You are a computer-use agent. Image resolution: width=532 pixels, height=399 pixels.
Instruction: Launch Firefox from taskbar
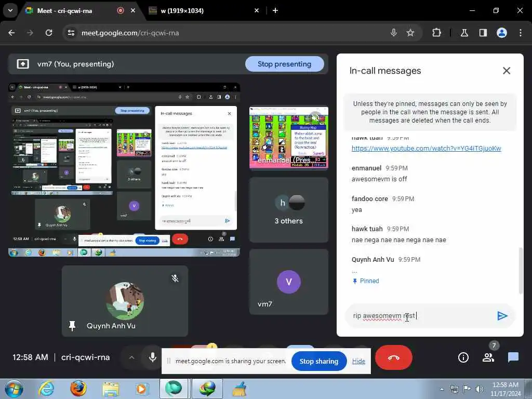tap(78, 389)
